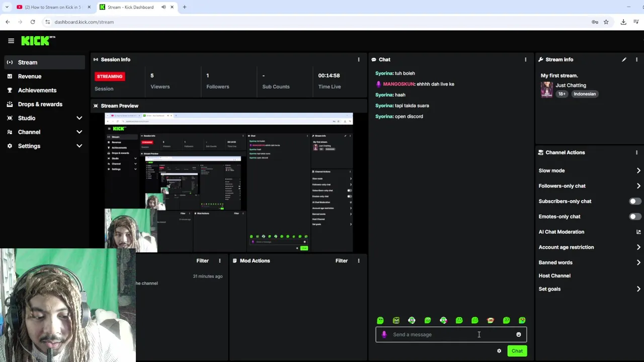The image size is (644, 362).
Task: Open Mod Actions three-dot options
Action: click(x=359, y=260)
